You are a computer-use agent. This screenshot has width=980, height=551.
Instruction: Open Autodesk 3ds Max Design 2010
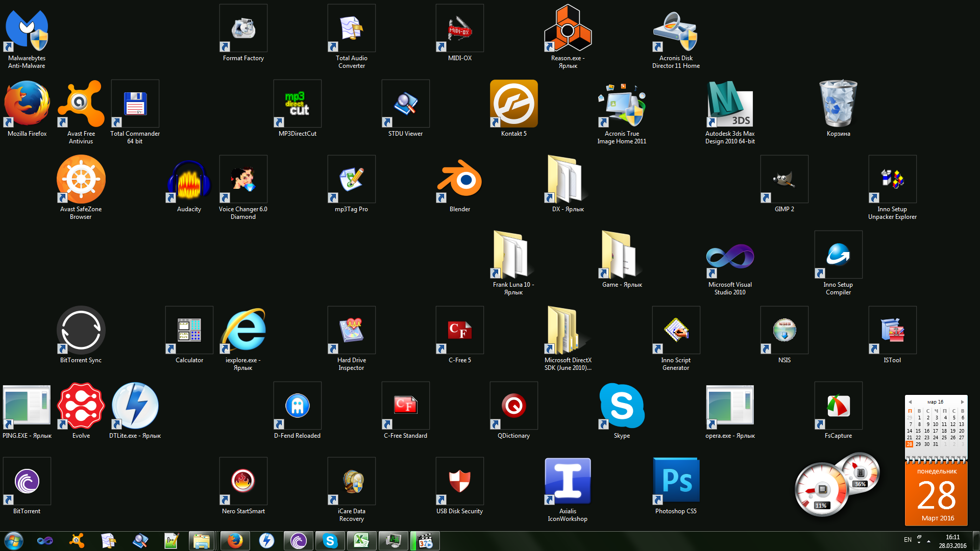730,104
